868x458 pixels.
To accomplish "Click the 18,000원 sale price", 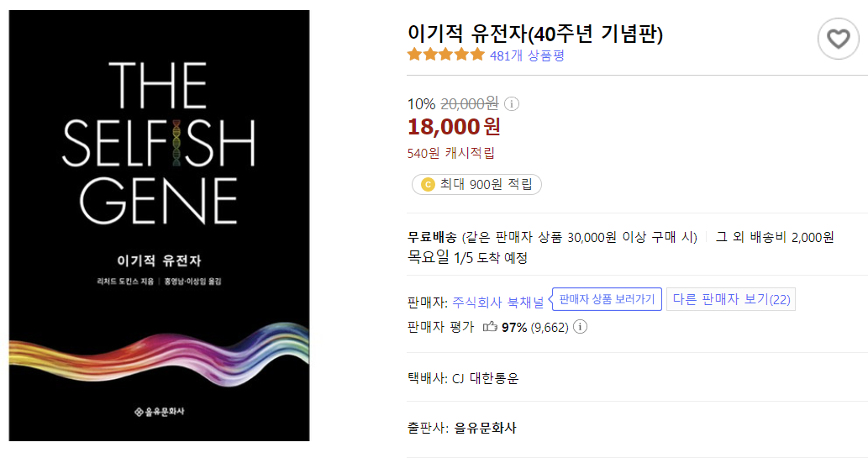I will [454, 127].
